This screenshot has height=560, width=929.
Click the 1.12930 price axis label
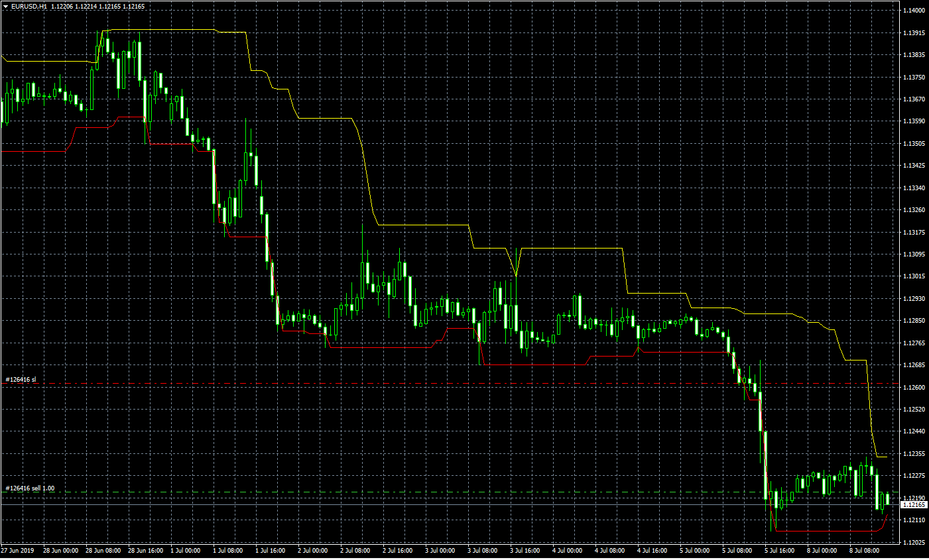coord(914,299)
